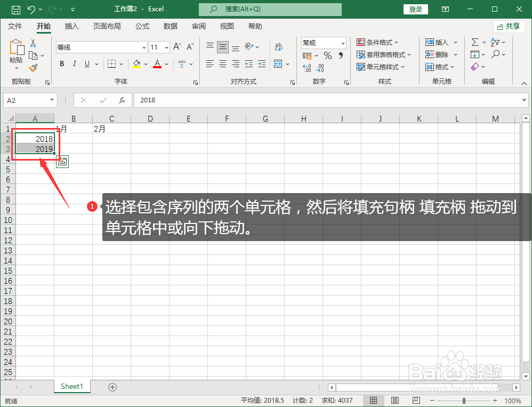Cut selection with the scissors icon
The image size is (532, 407).
33,43
